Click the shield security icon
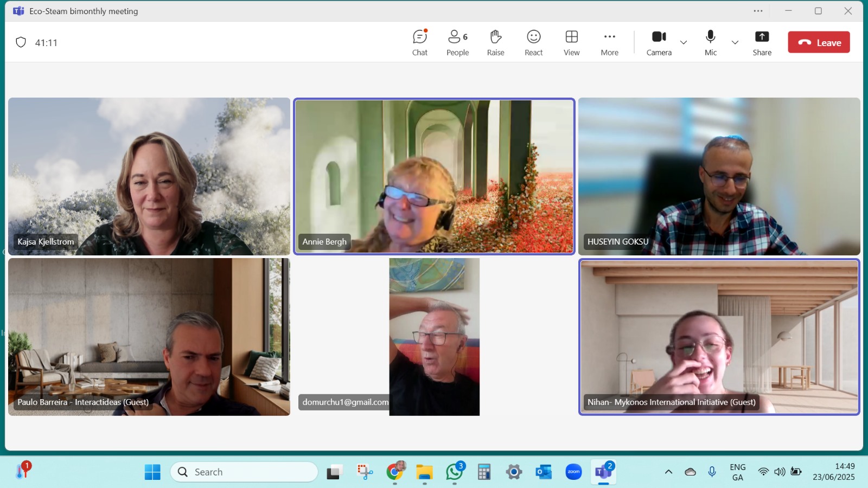The image size is (868, 488). click(21, 42)
